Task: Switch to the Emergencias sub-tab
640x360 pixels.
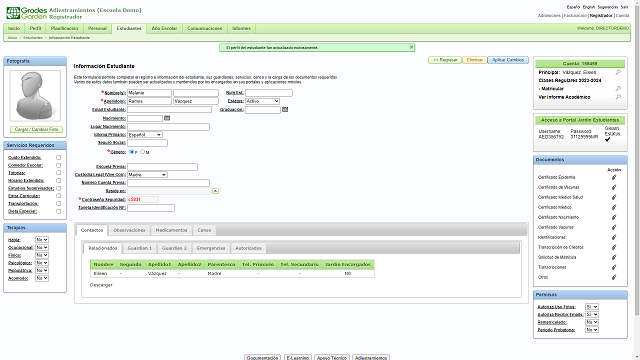Action: [x=211, y=248]
